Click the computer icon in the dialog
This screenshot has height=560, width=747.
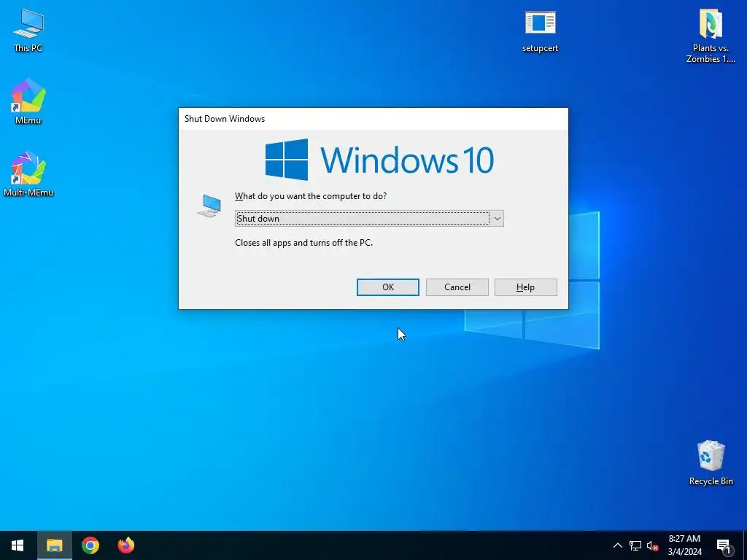tap(209, 206)
